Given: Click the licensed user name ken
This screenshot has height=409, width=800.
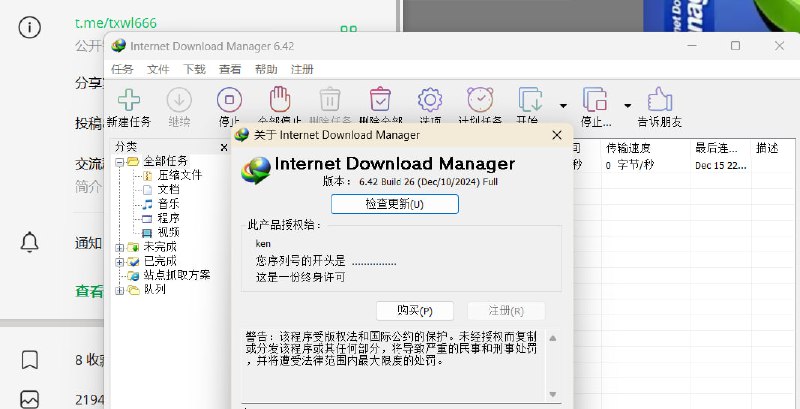Looking at the screenshot, I should [x=263, y=244].
